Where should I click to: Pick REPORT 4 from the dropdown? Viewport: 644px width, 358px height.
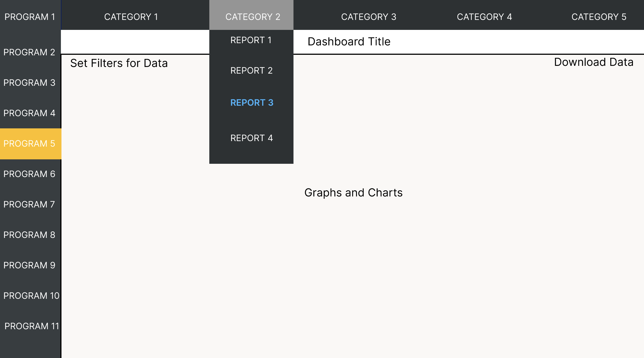pos(251,138)
